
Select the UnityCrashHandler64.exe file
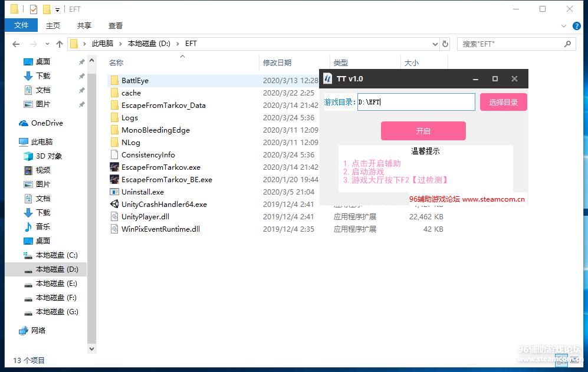(164, 205)
